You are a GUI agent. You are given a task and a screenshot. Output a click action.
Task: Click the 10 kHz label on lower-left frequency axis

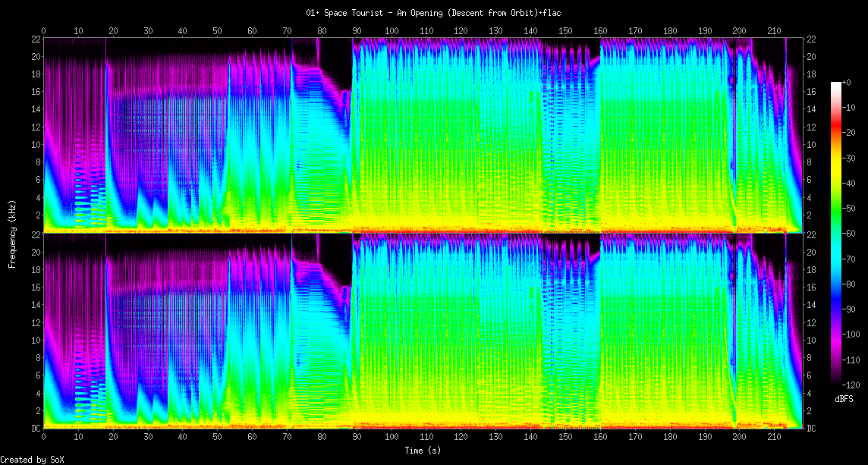click(x=35, y=340)
